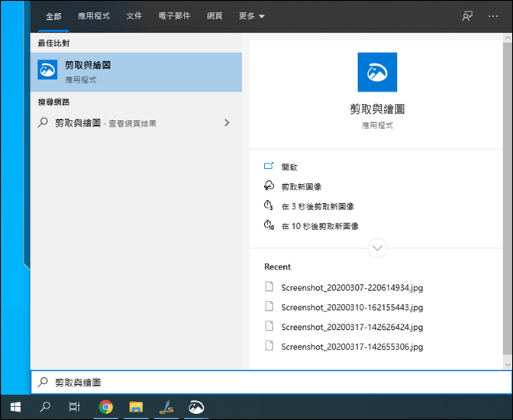Viewport: 513px width, 420px height.
Task: Click the magnifier icon in search box
Action: click(43, 382)
